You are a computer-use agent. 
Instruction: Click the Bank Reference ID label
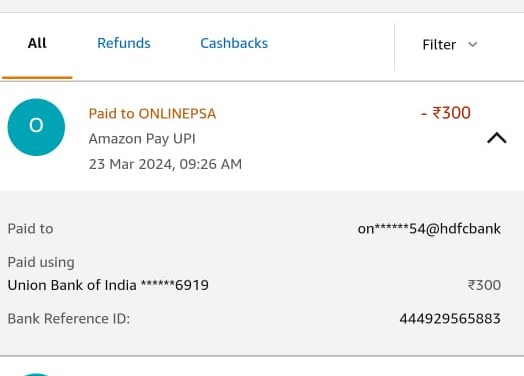[x=69, y=319]
